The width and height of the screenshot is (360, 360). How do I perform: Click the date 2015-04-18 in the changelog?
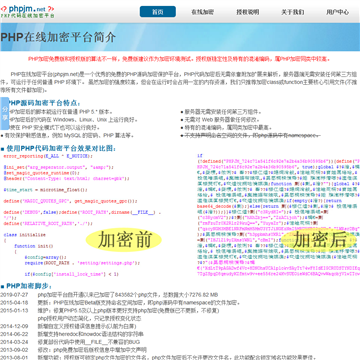coord(14,303)
